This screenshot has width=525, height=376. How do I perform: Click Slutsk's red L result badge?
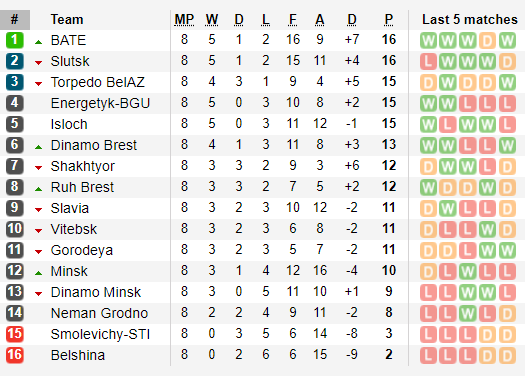pos(428,62)
